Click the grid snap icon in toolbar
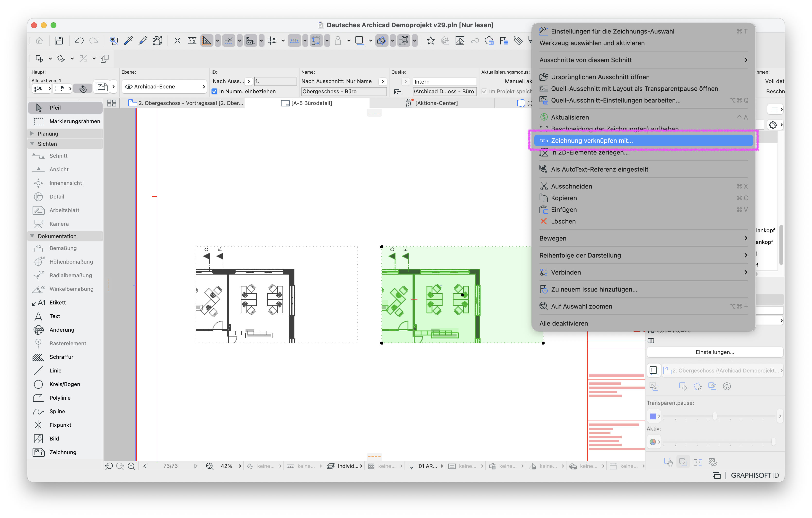The height and width of the screenshot is (518, 812). coord(272,41)
